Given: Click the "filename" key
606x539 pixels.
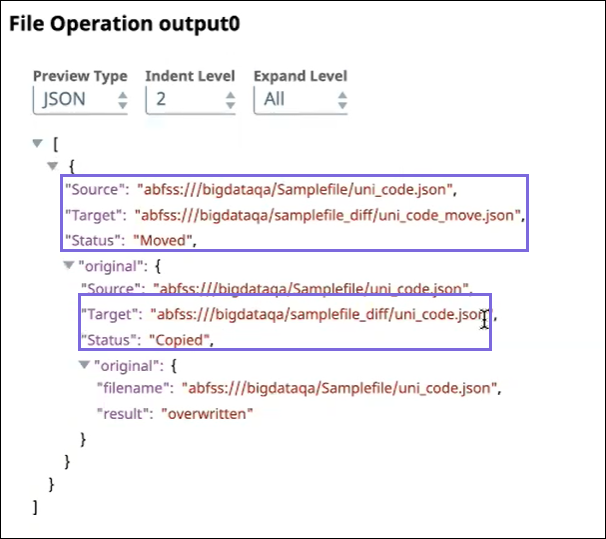Looking at the screenshot, I should [124, 389].
